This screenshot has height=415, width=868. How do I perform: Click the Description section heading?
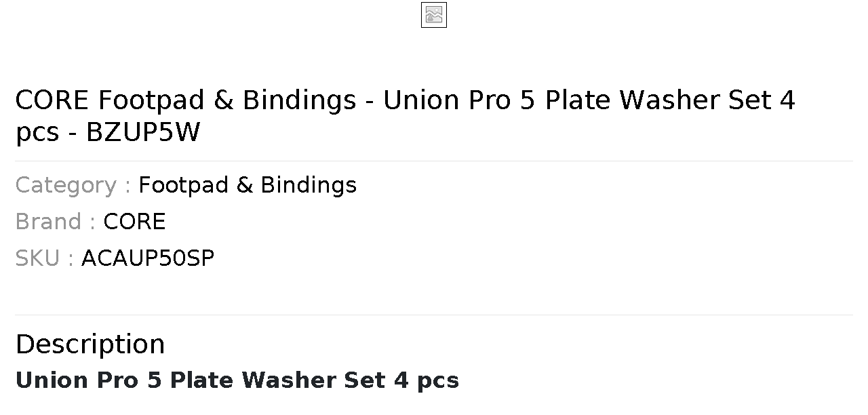tap(90, 344)
